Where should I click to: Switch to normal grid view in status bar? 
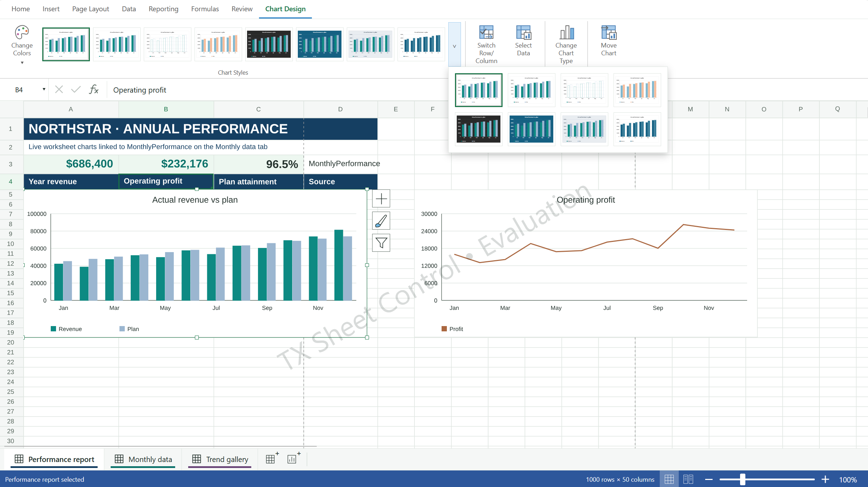click(669, 479)
